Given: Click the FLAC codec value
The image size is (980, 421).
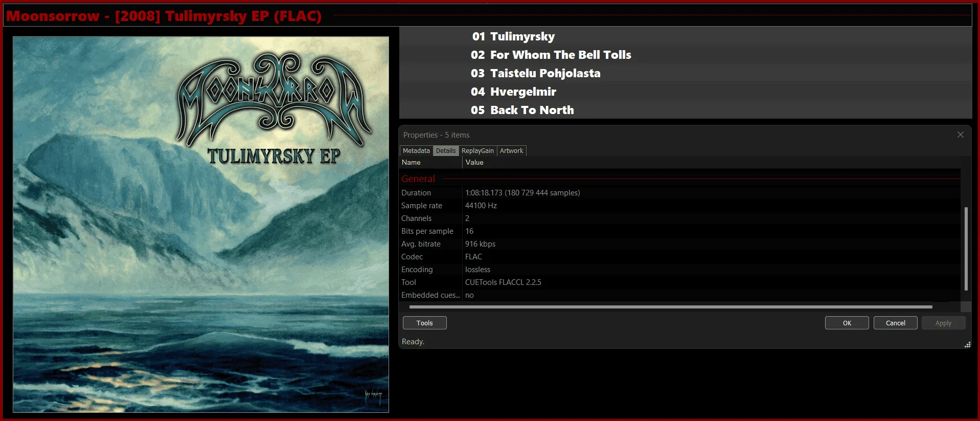Looking at the screenshot, I should point(473,257).
